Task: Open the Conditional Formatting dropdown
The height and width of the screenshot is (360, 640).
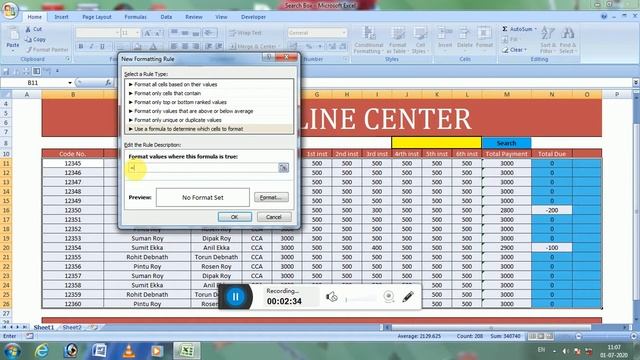Action: tap(369, 40)
